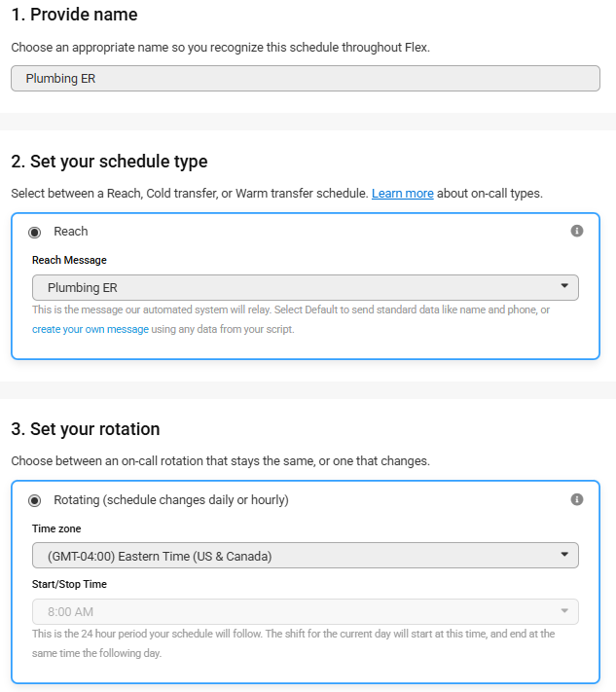The image size is (616, 692).
Task: Click the '3. Set your rotation' heading
Action: [86, 429]
